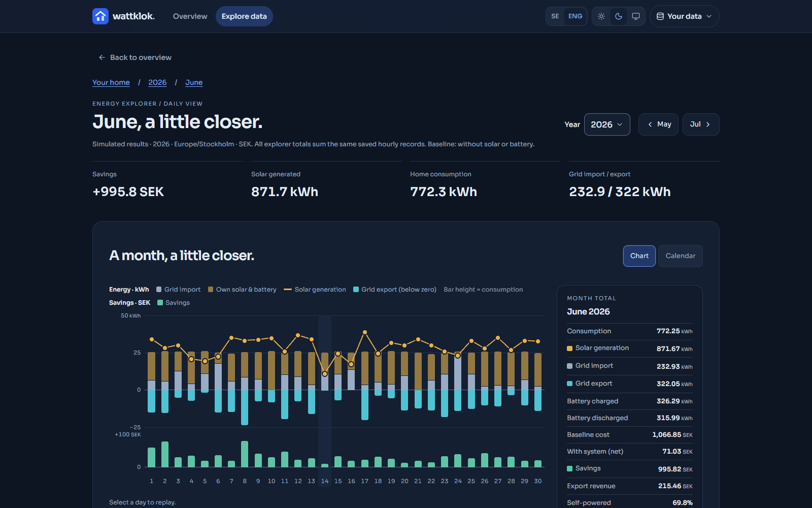
Task: Select day 8 on the chart axis
Action: (245, 481)
